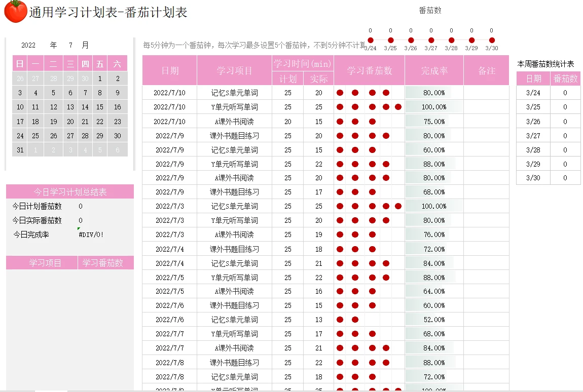Click the chart data point for 3/27
583x392 pixels.
431,40
